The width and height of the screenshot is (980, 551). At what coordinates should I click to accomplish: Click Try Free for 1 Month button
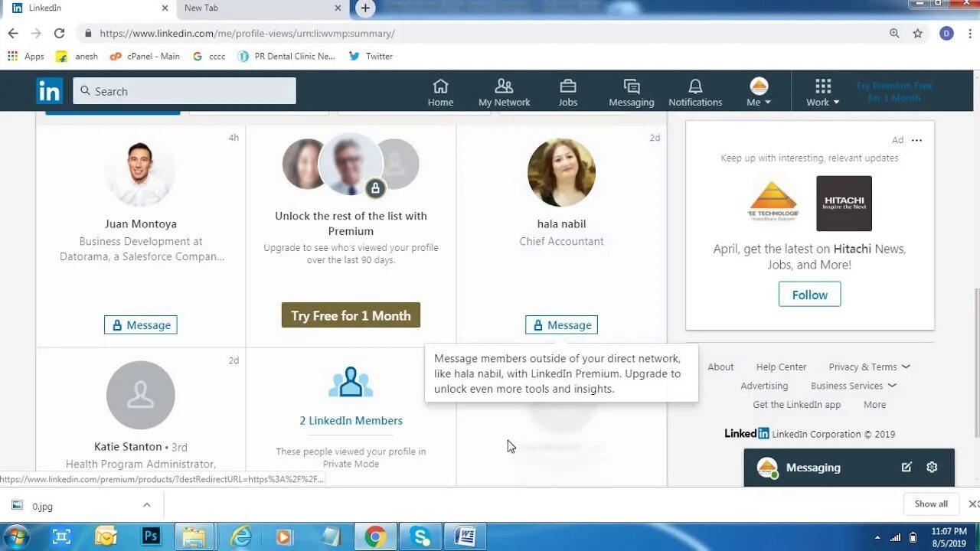(351, 315)
